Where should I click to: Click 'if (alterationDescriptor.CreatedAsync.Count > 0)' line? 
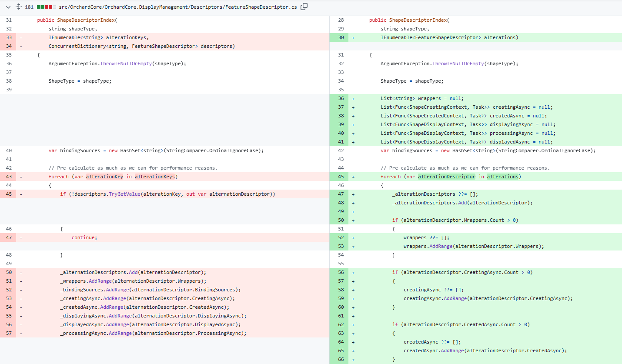[x=461, y=324]
